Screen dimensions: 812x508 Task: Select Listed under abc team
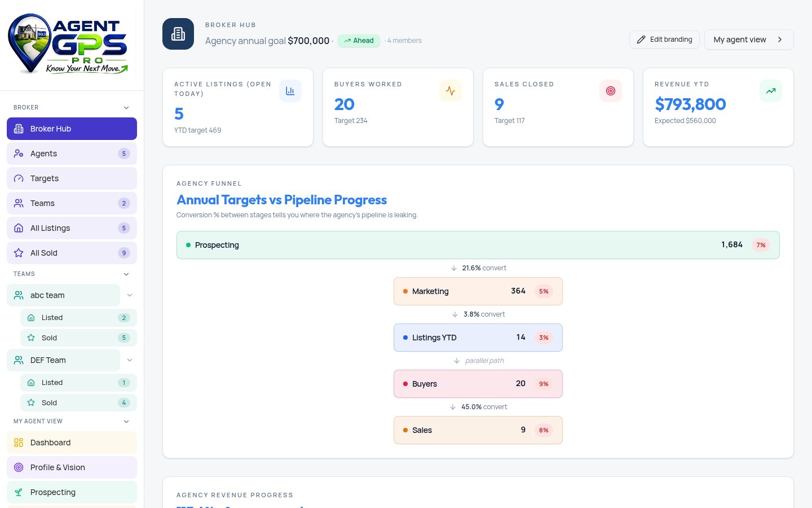[x=78, y=318]
